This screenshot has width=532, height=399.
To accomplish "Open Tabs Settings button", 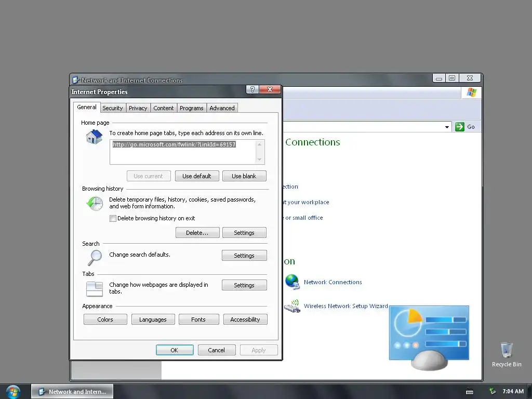I will tap(244, 285).
